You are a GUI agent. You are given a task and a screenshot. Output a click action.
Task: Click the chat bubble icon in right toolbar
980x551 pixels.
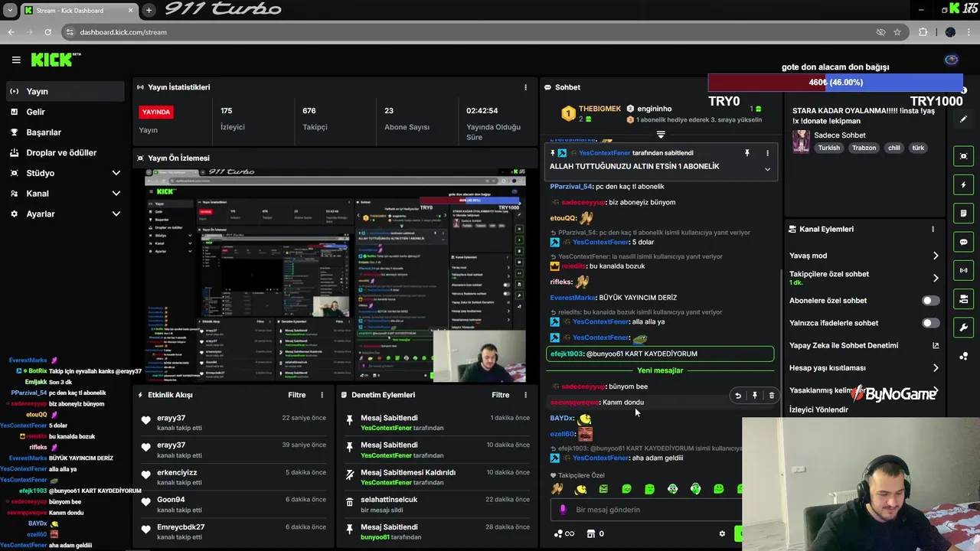click(963, 242)
